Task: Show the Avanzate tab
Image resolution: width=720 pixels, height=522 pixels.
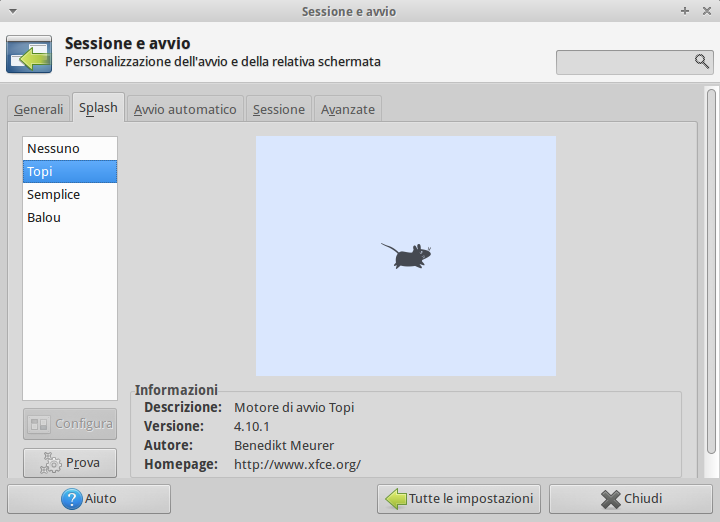Action: point(348,109)
